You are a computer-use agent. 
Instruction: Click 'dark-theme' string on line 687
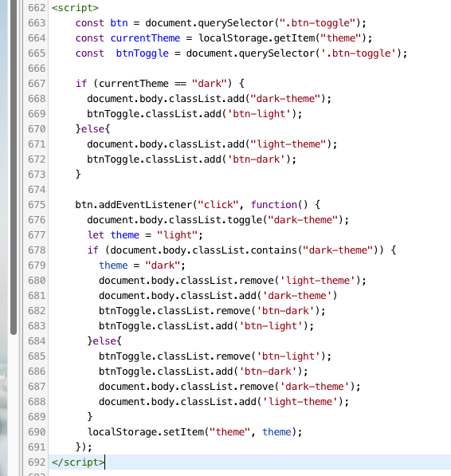point(315,387)
